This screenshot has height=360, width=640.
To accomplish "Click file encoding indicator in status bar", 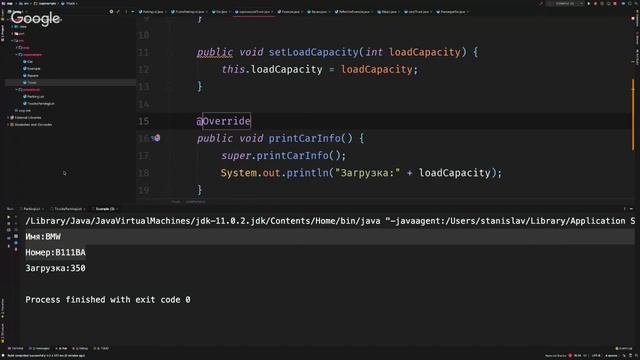I will coord(596,356).
